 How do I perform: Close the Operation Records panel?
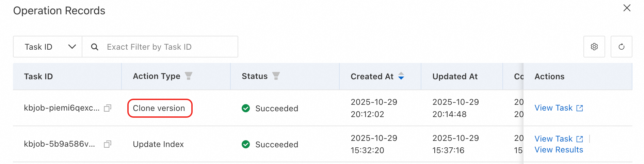tap(627, 8)
